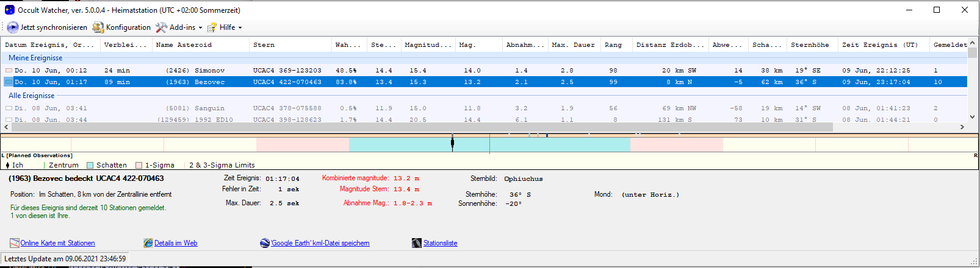Viewport: 980px width, 268px height.
Task: Click the map icon beside Online Karte
Action: click(x=15, y=243)
